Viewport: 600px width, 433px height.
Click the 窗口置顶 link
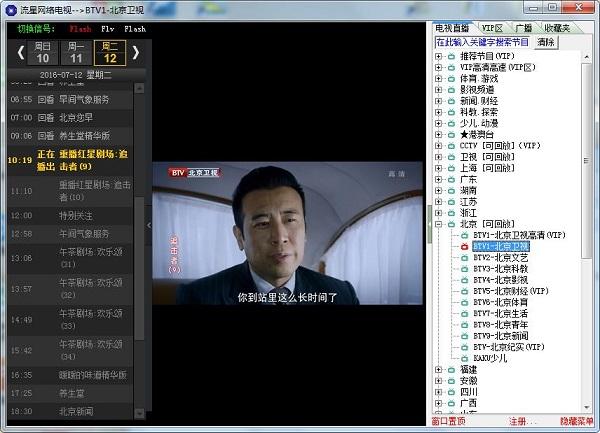pyautogui.click(x=448, y=421)
